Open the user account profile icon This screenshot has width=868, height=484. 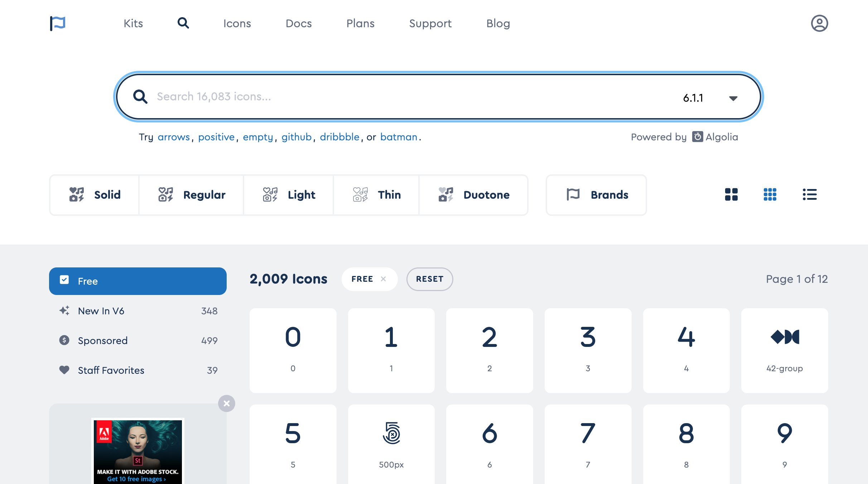point(819,23)
